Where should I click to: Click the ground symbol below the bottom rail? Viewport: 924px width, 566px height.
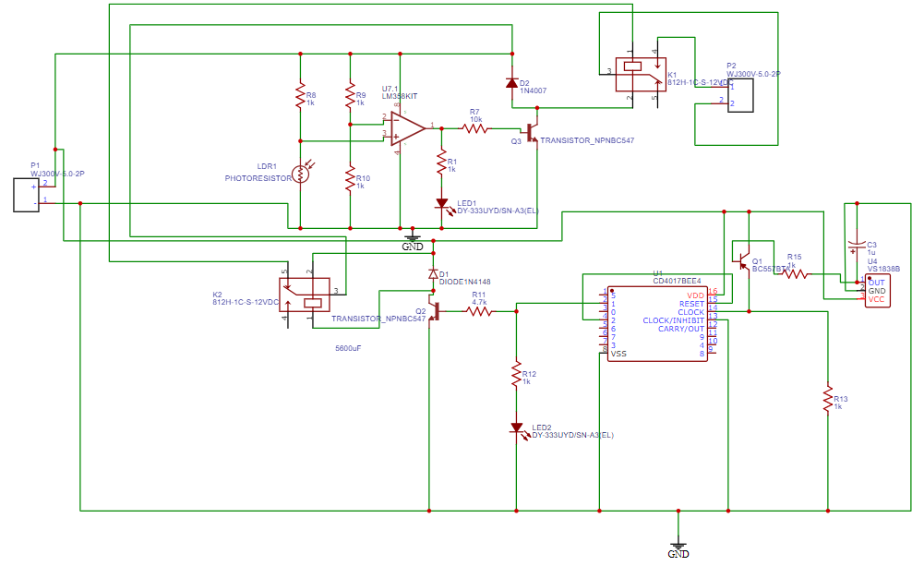678,547
